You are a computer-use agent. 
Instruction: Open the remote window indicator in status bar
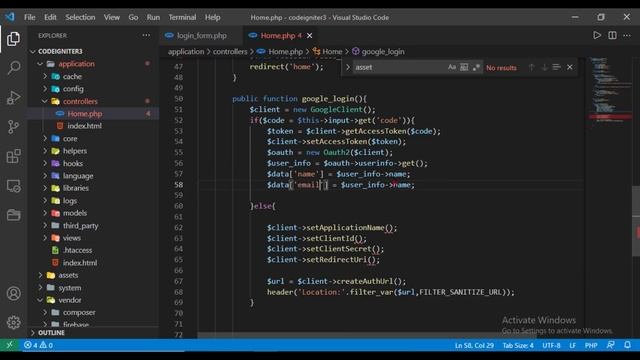coord(9,345)
